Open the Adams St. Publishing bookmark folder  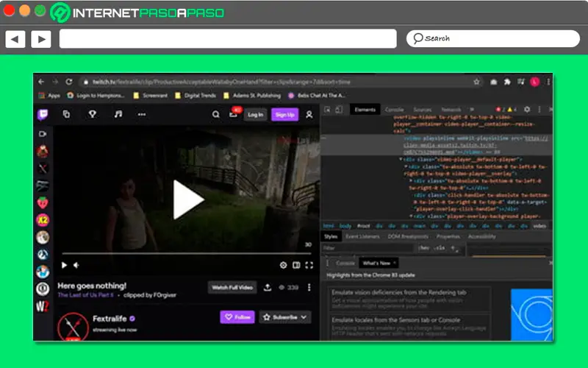(252, 96)
